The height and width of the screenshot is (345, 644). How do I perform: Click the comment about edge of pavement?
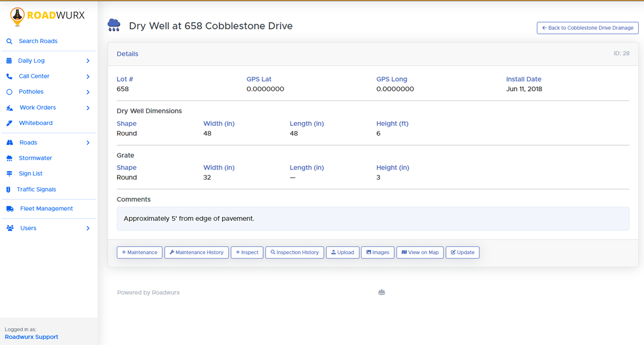click(189, 219)
